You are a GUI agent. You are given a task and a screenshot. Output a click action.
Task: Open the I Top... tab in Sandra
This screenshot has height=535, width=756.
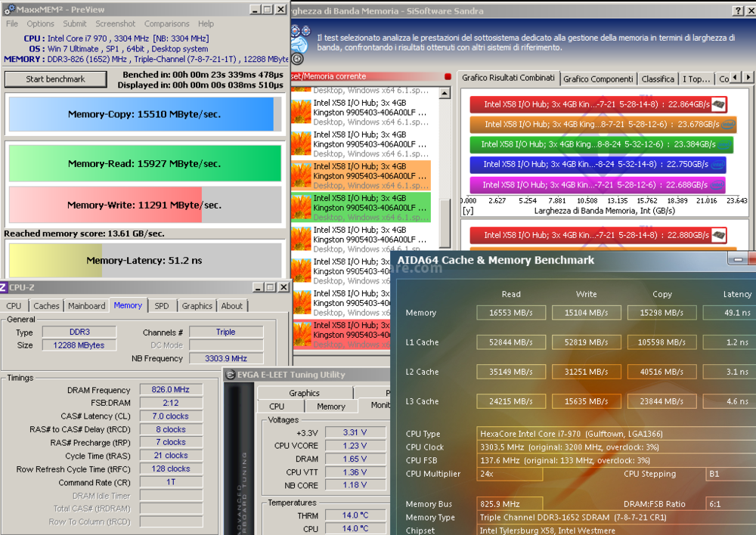696,79
